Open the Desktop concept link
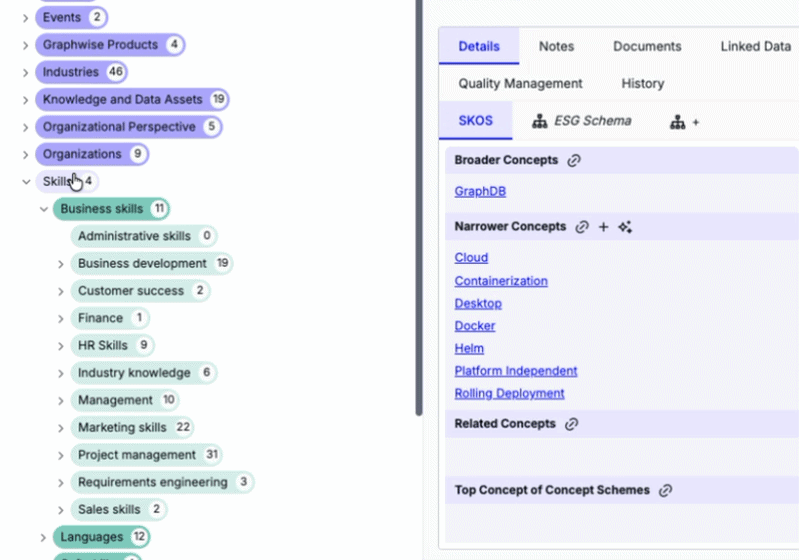 [x=478, y=303]
